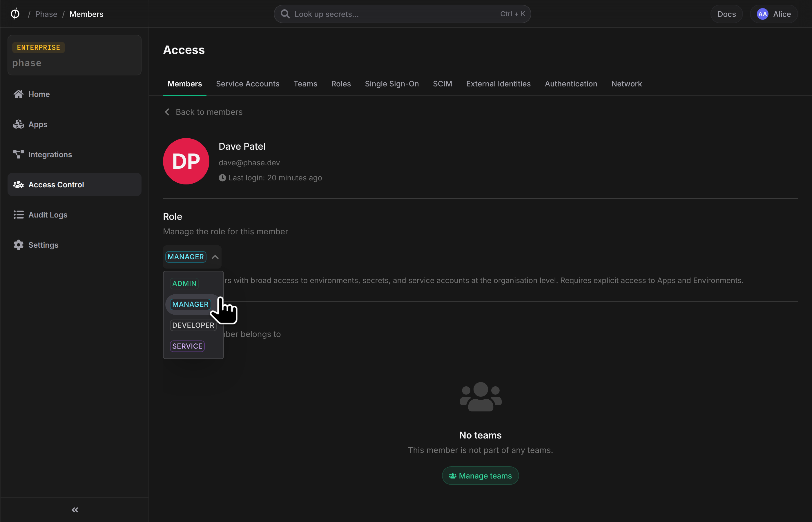This screenshot has height=522, width=812.
Task: Click the Apps cubes icon in sidebar
Action: pyautogui.click(x=18, y=124)
